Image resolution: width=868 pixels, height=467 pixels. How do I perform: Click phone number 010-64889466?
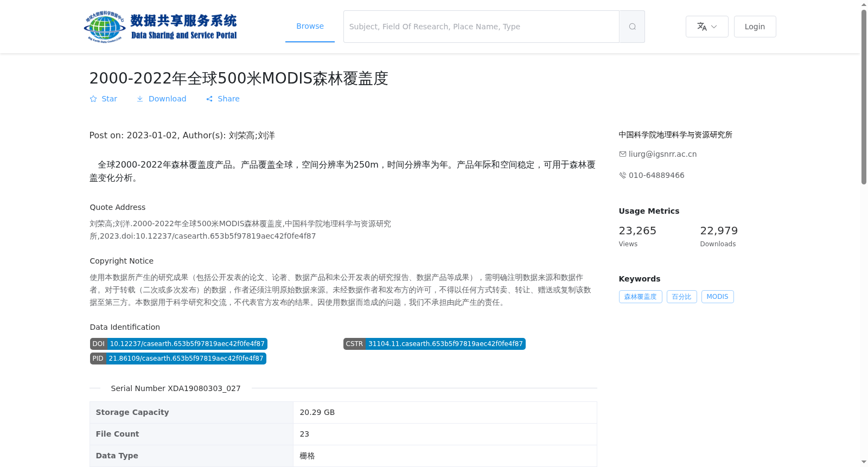656,175
